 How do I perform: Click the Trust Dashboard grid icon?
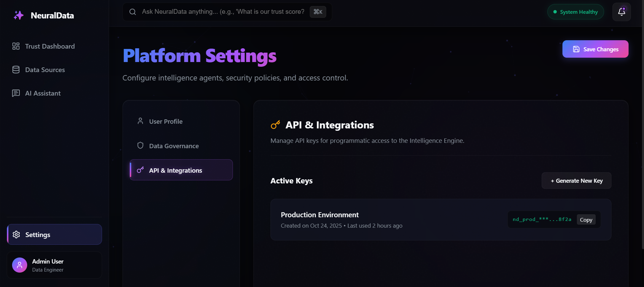[16, 46]
